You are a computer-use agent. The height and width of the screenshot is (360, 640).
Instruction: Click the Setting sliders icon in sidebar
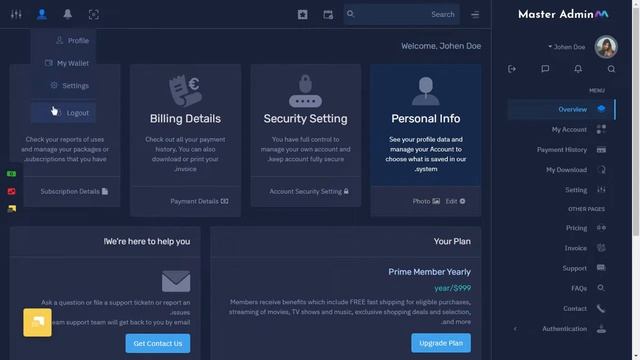(x=601, y=189)
